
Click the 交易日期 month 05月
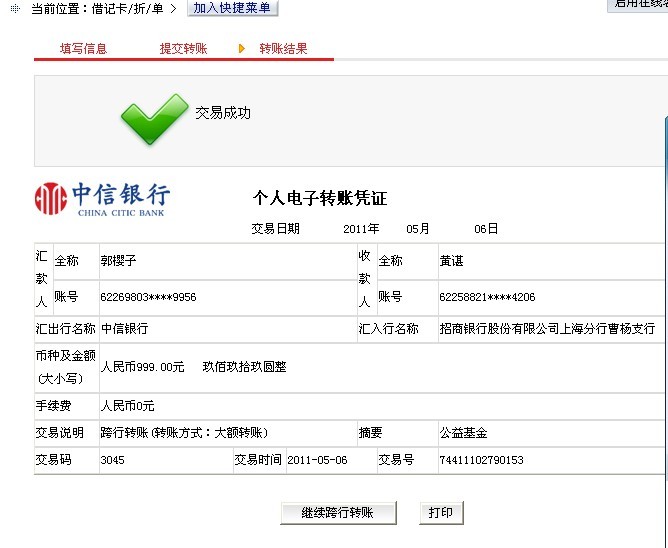418,229
